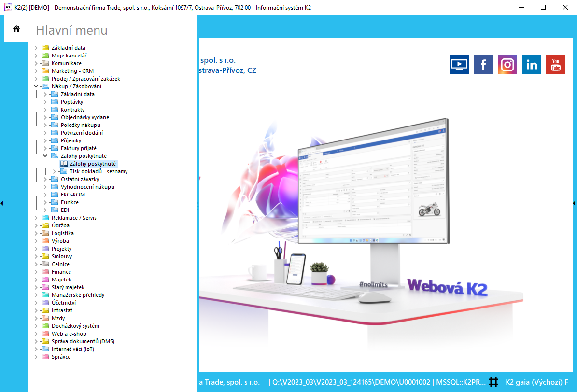Select the Intrastat item
Viewport: 577px width, 392px height.
(62, 311)
